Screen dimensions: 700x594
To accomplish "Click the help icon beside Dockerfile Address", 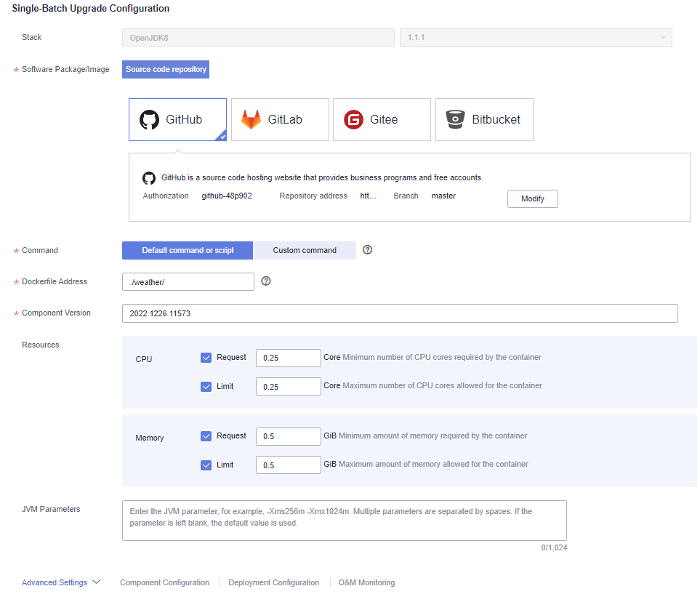I will coord(266,281).
